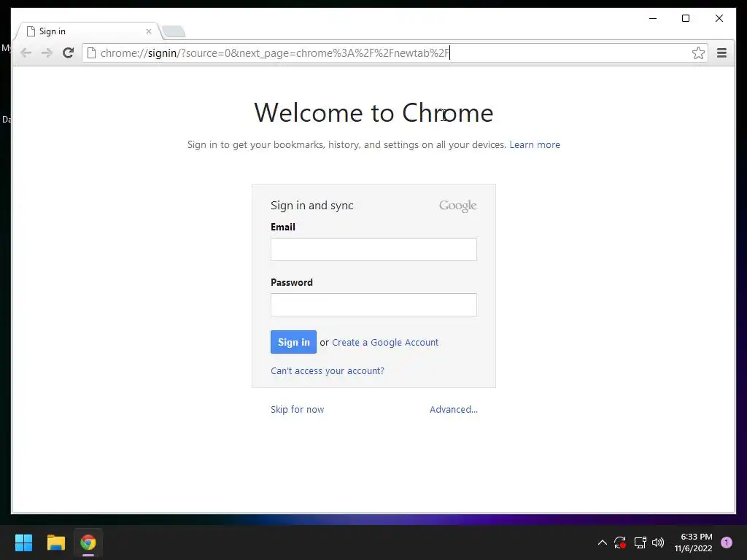Open Advanced sign-in options
This screenshot has height=560, width=747.
click(x=454, y=410)
